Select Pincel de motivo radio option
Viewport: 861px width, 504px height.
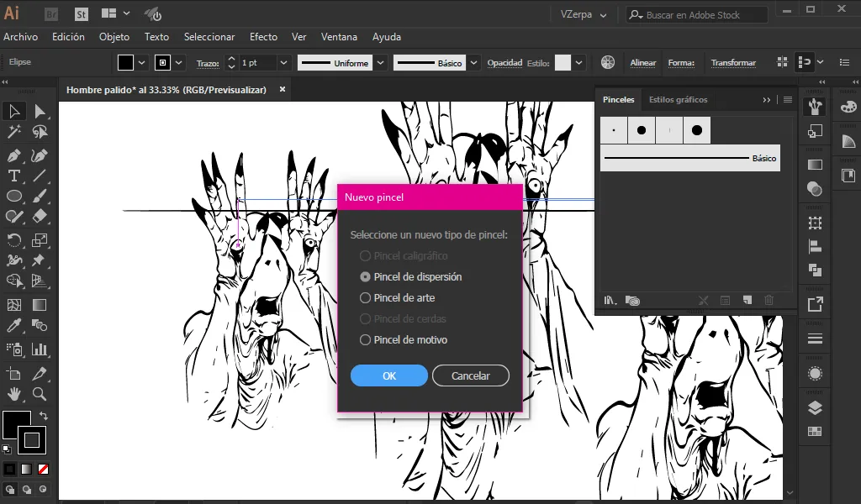click(x=365, y=340)
